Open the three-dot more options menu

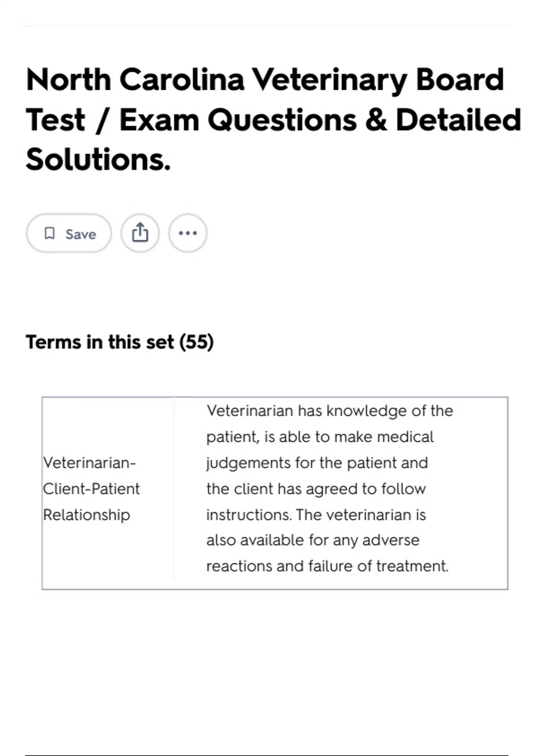click(187, 233)
